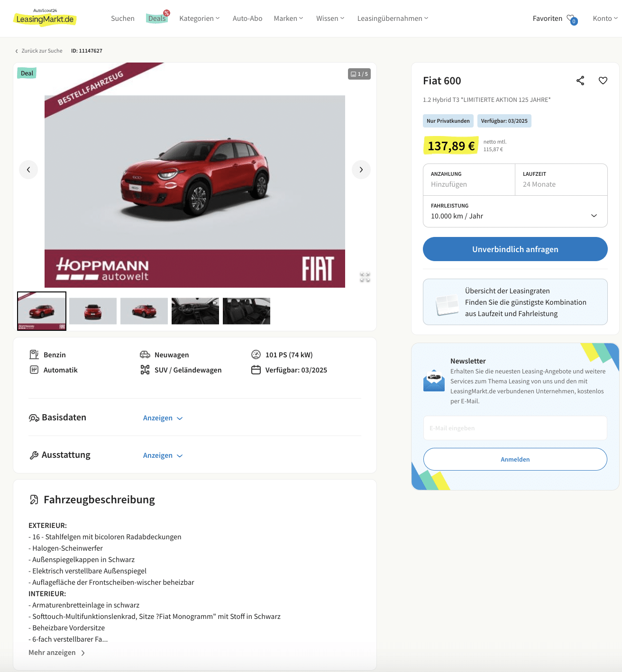Click the Anmelden newsletter button

(515, 459)
